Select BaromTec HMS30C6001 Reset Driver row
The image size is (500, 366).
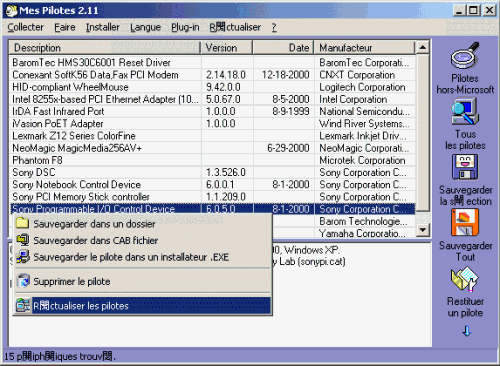(x=212, y=62)
